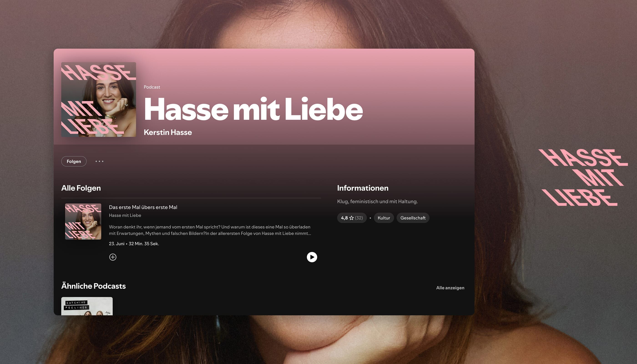Open the Catching Feelings podcast thumbnail
The image size is (637, 364).
87,306
